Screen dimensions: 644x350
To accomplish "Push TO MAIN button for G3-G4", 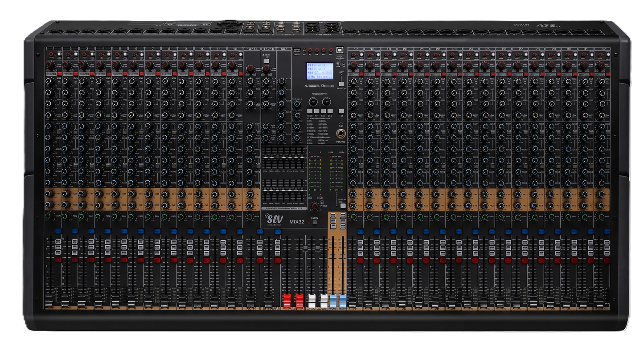I will click(x=317, y=248).
